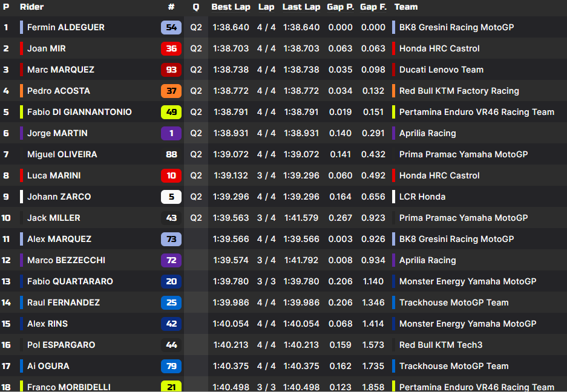
Task: Click the Gap F. column header
Action: coord(373,7)
